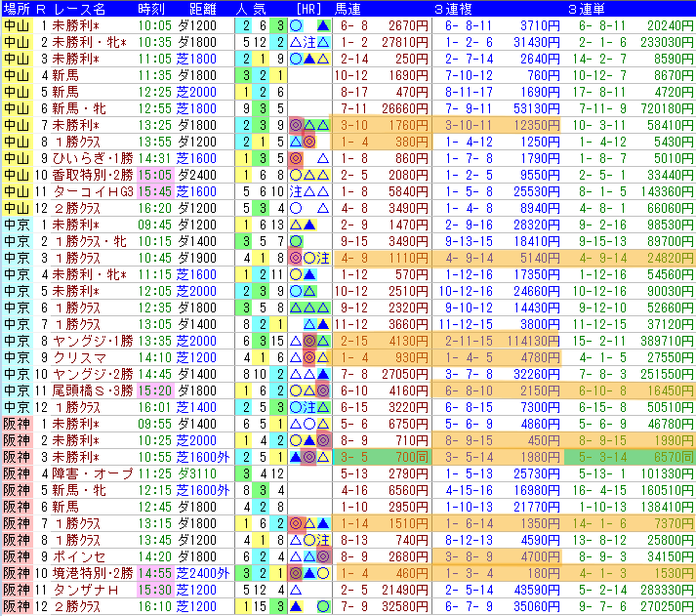
Task: Click the ◎ mark in 中山 race 7 row
Action: tap(296, 126)
